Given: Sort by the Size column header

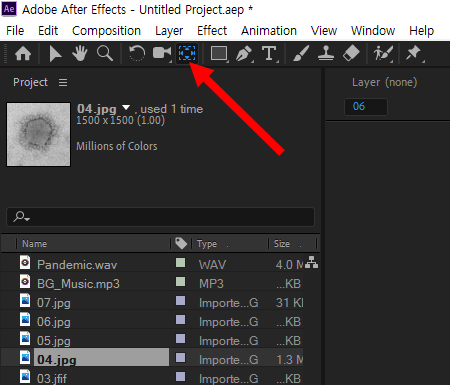Looking at the screenshot, I should point(282,244).
